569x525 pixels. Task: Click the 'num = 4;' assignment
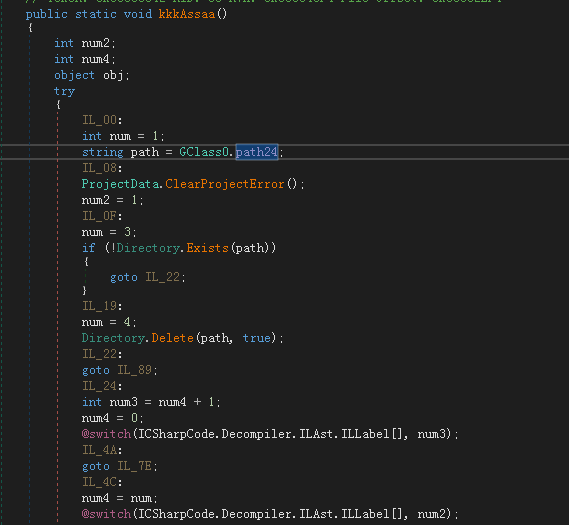109,322
